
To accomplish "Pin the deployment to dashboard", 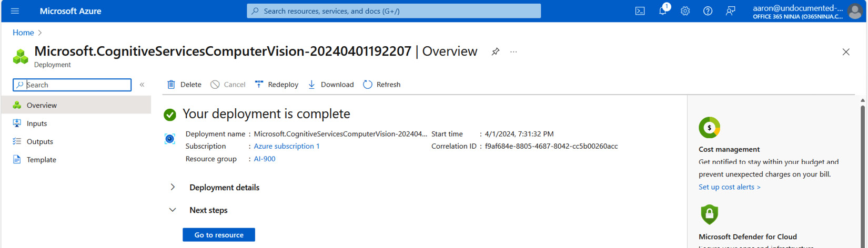I will point(496,51).
